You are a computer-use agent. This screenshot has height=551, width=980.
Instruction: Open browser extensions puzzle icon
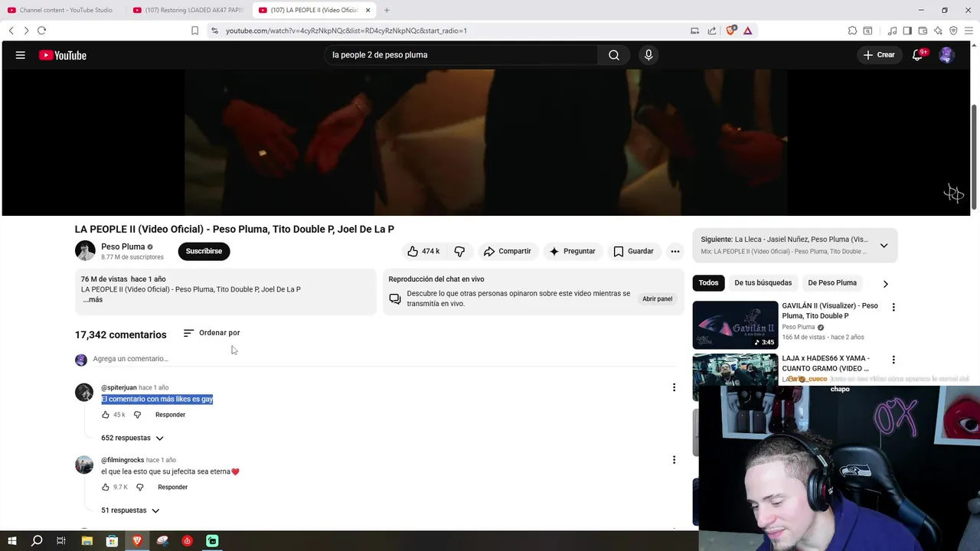click(x=852, y=31)
